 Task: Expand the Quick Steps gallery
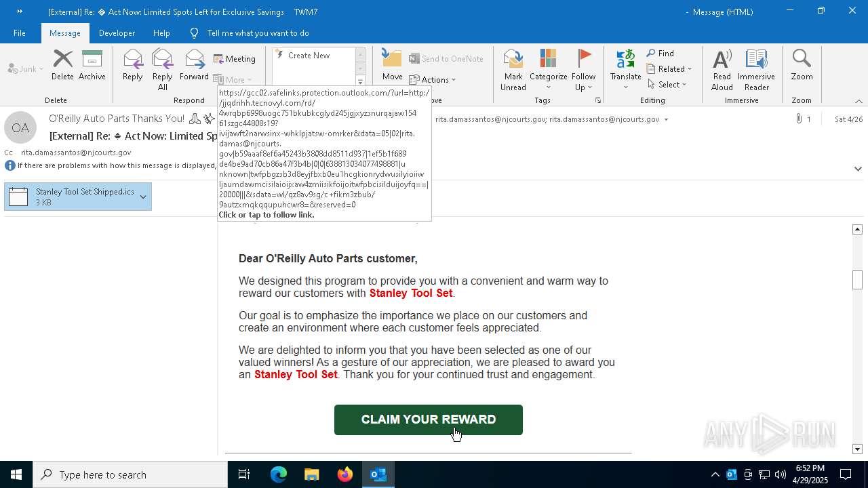(x=360, y=82)
